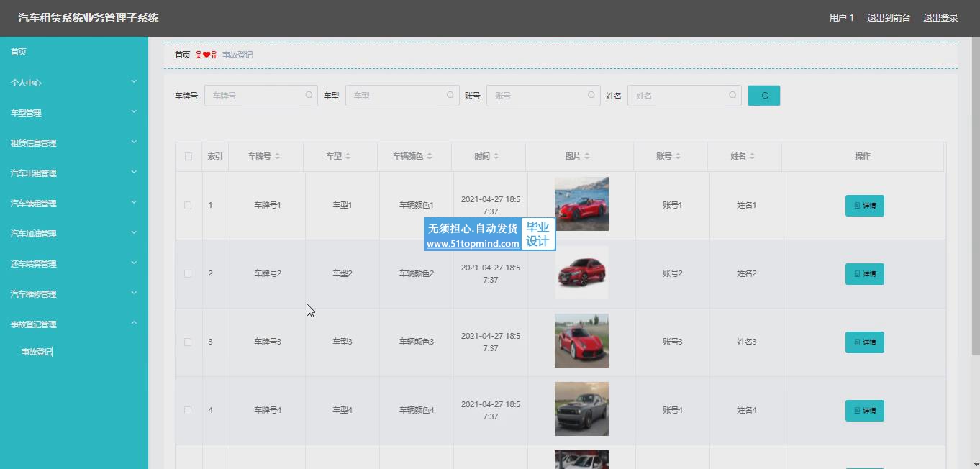Expand the 汽车出租管理 sidebar menu

(74, 173)
